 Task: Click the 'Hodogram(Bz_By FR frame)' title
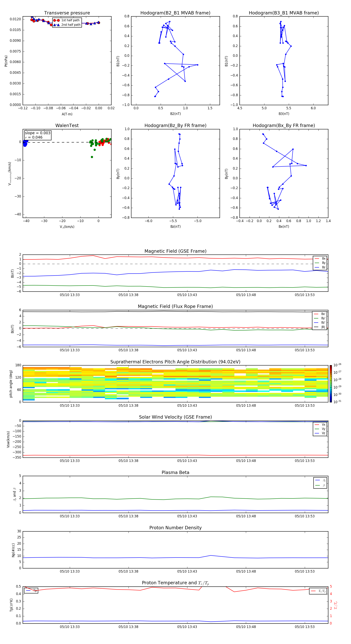click(x=175, y=125)
